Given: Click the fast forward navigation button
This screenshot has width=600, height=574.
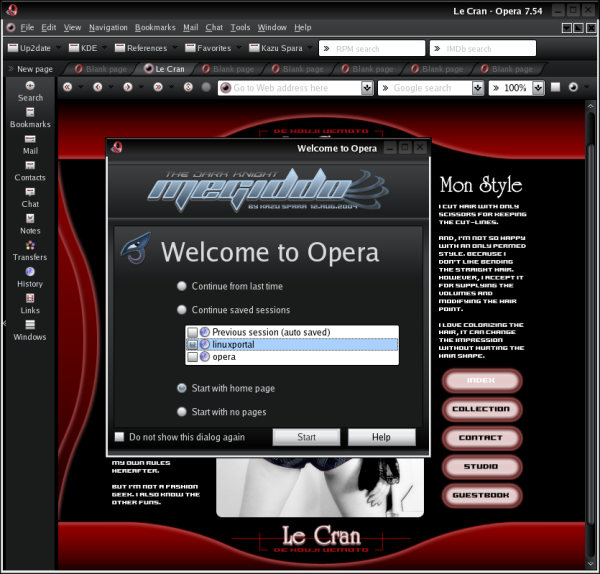Looking at the screenshot, I should [x=158, y=87].
